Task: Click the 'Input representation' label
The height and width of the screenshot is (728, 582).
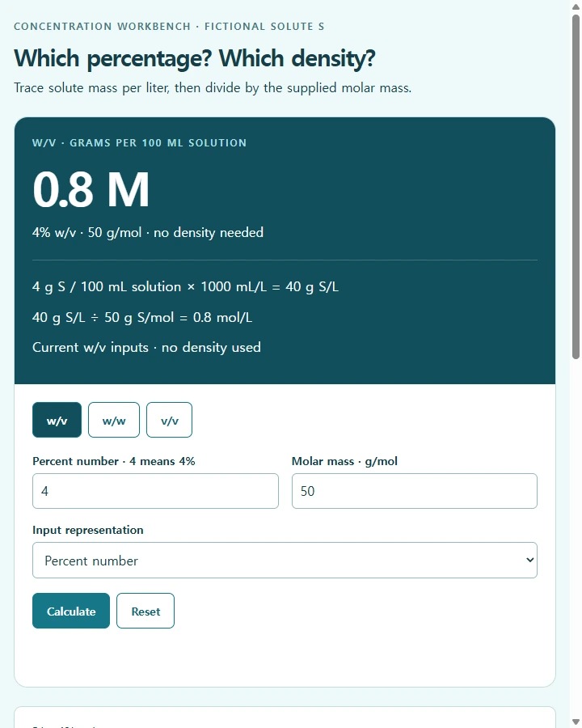Action: [x=88, y=530]
